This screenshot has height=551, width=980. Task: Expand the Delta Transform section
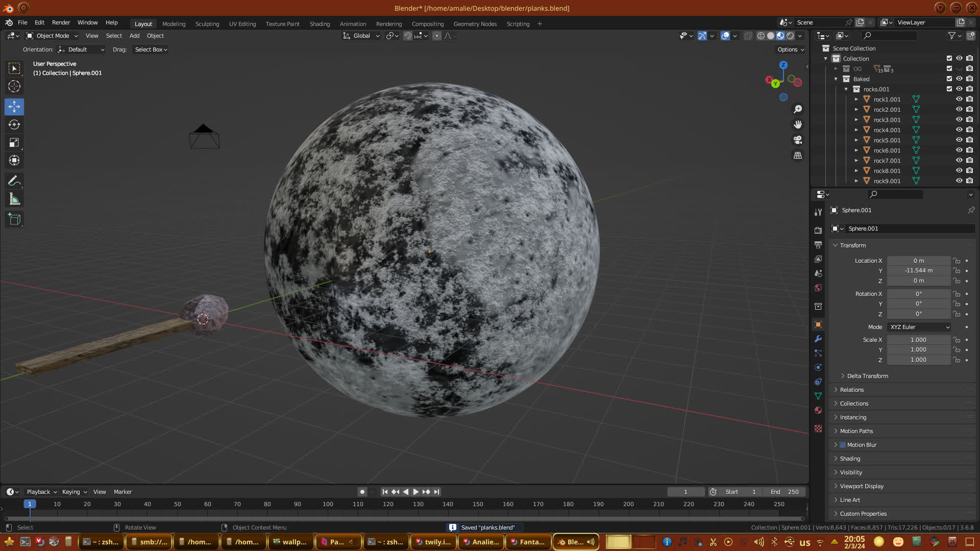(x=867, y=376)
